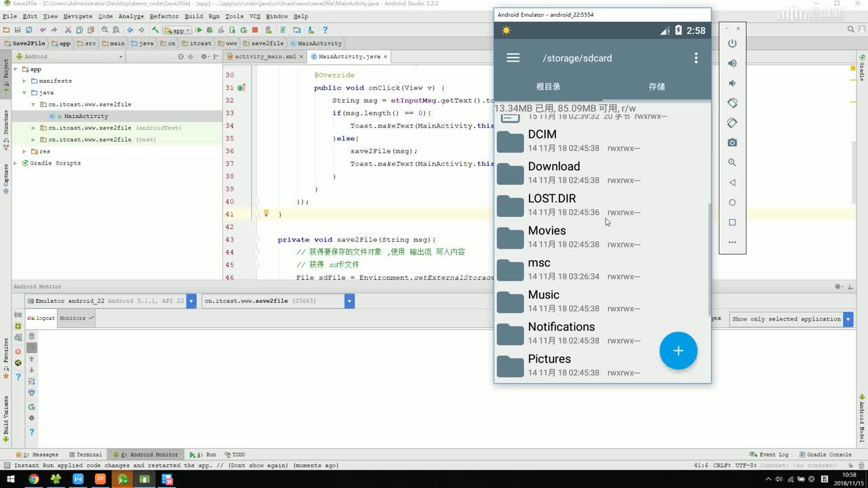868x488 pixels.
Task: Open the DCIM folder in emulator
Action: click(602, 141)
